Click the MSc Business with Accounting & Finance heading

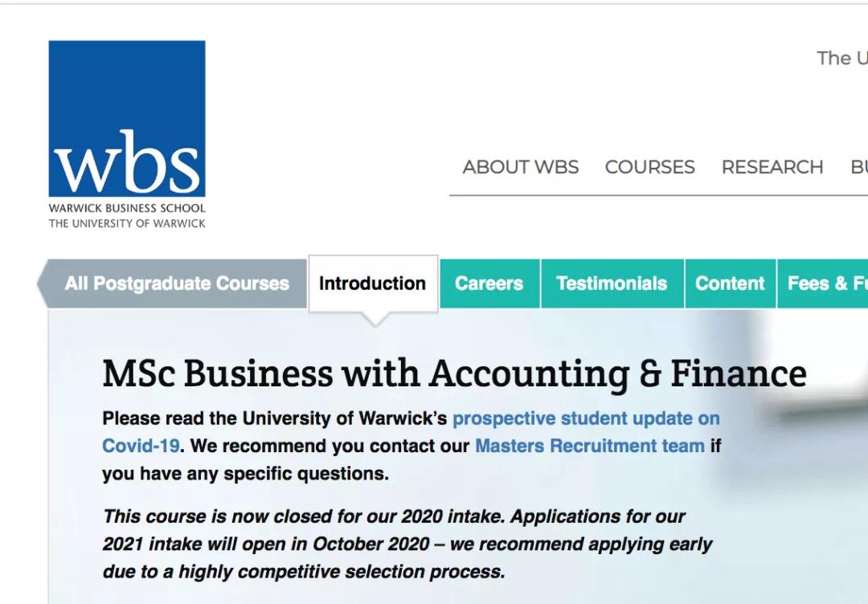(454, 373)
